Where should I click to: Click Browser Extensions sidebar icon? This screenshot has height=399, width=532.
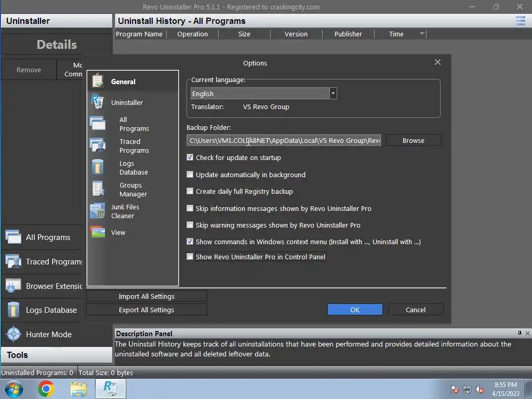pyautogui.click(x=13, y=286)
